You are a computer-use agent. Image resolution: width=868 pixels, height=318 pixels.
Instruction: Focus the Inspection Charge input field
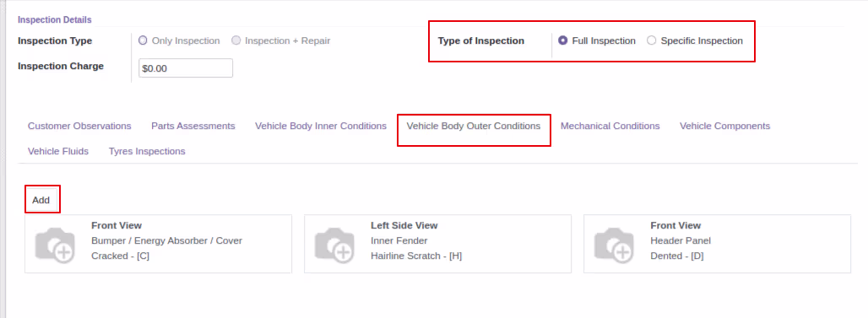(x=186, y=68)
